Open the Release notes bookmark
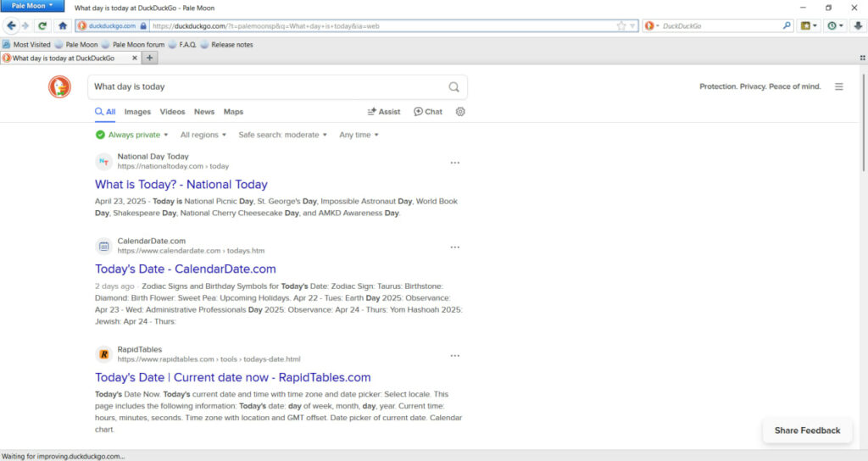Screen dimensions: 868x461 226,44
